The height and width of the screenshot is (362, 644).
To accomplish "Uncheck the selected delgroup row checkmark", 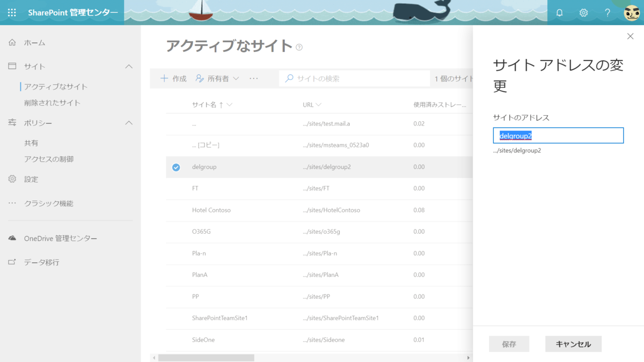I will [176, 167].
